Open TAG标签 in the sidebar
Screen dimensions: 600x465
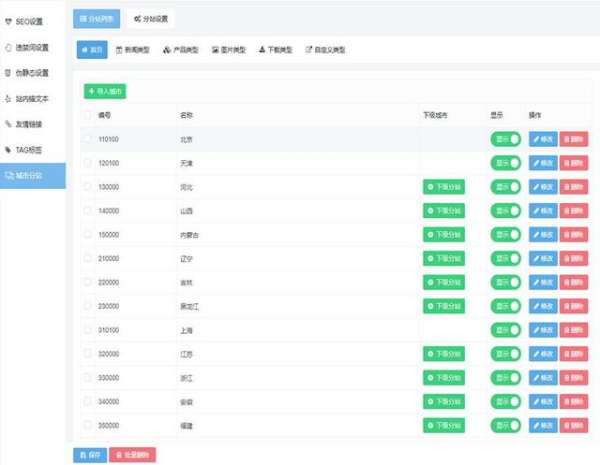[x=29, y=149]
